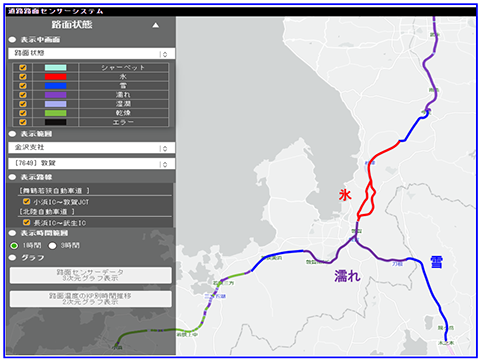This screenshot has width=480, height=361.
Task: Uncheck the 長浜IC～武生IC route checkbox
Action: (x=26, y=222)
